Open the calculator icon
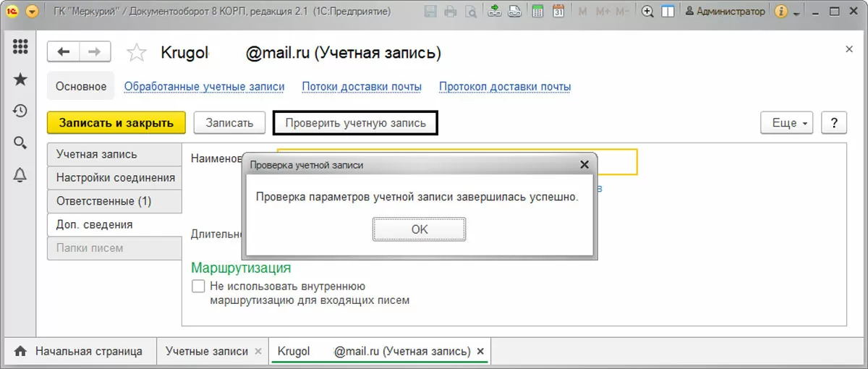This screenshot has width=868, height=369. click(x=537, y=12)
